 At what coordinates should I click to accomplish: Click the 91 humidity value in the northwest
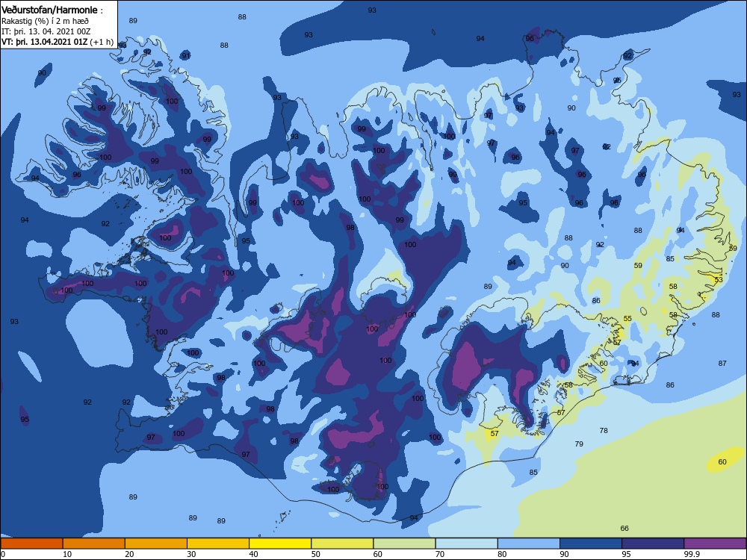tap(186, 56)
